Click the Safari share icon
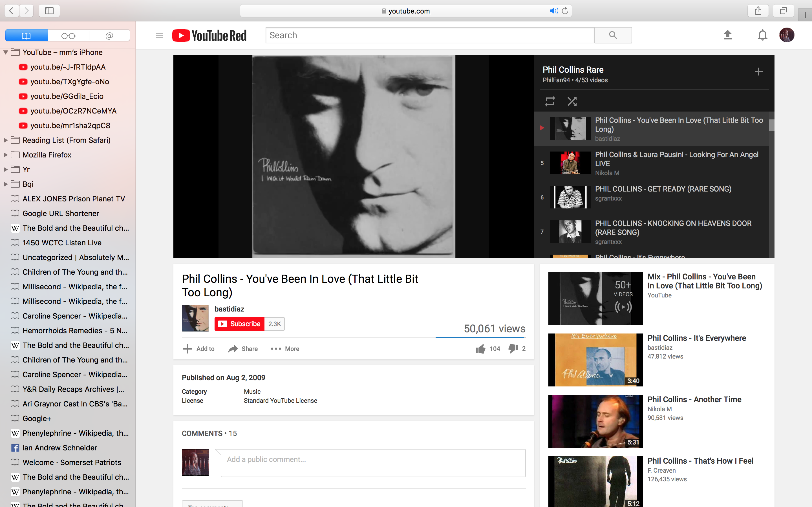Screen dimensions: 812x507 758,11
